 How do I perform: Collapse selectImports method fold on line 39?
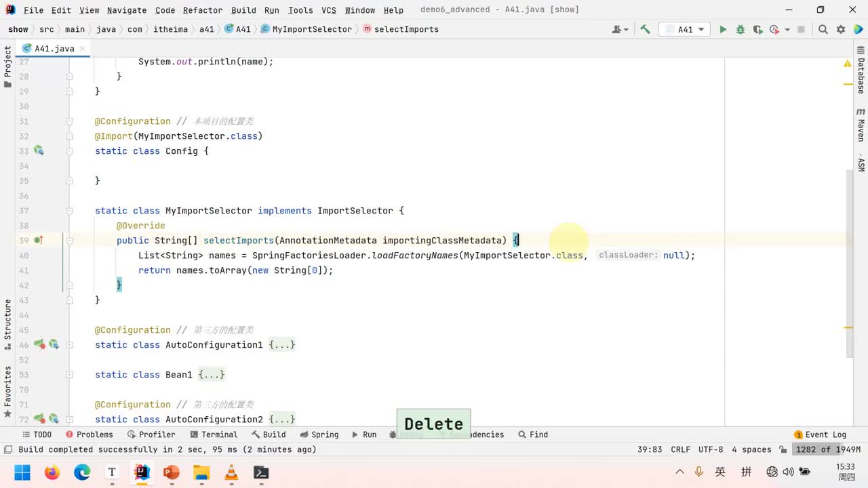pos(69,240)
